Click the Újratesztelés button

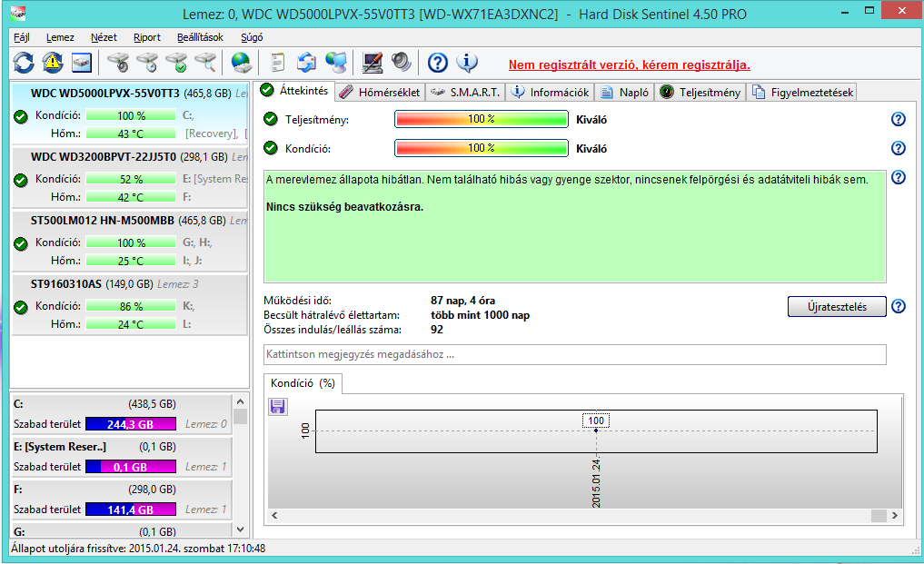[x=837, y=306]
